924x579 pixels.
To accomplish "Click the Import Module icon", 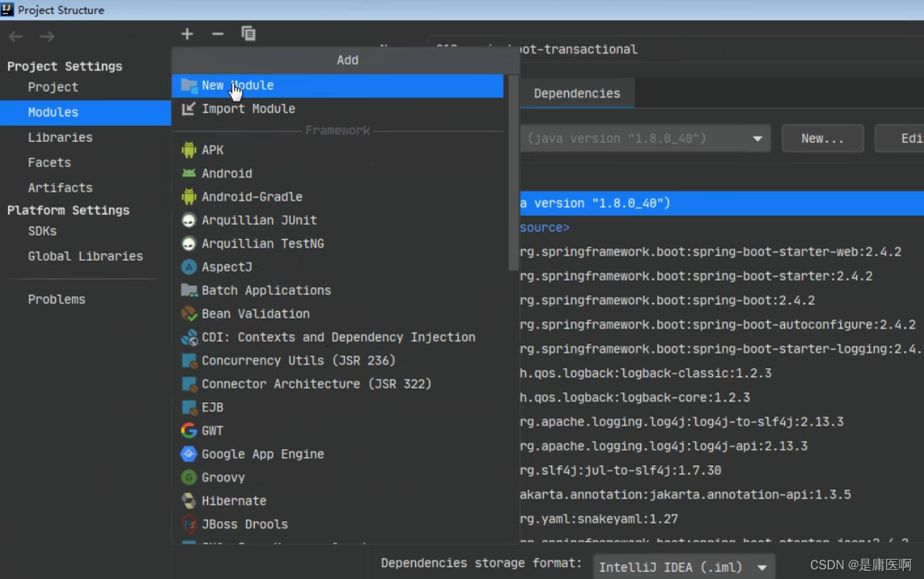I will 189,109.
